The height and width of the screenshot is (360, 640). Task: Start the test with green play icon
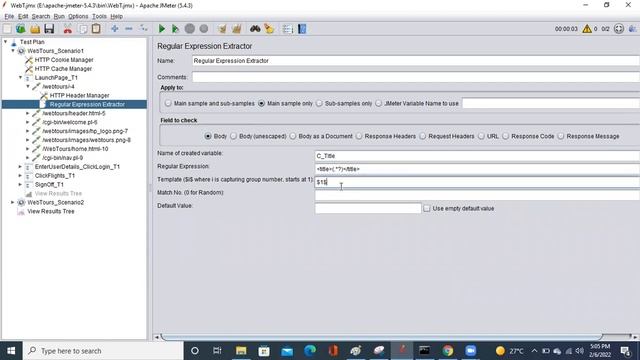point(162,29)
